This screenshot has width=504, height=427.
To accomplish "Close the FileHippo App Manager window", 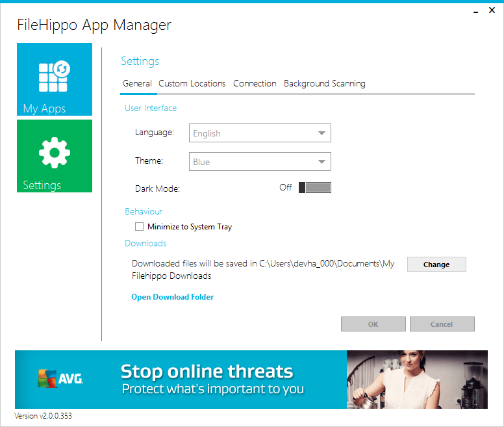I will [x=492, y=10].
